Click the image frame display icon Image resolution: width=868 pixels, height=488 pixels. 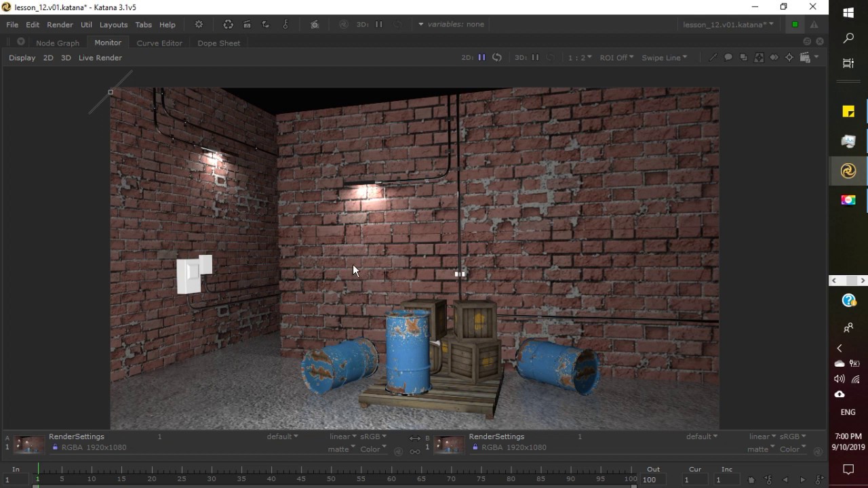click(x=759, y=58)
